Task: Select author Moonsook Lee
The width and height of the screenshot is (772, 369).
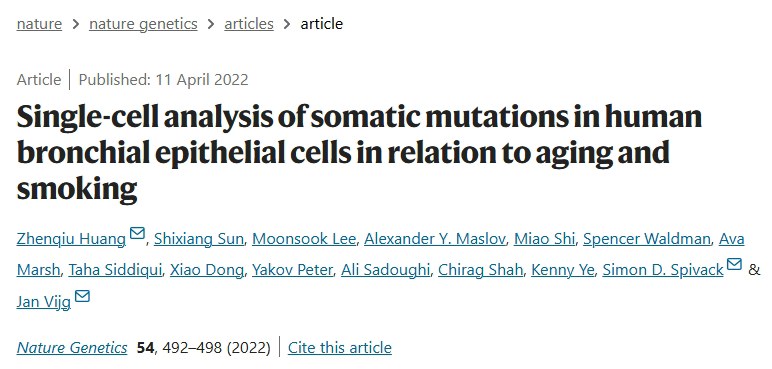Action: (304, 239)
